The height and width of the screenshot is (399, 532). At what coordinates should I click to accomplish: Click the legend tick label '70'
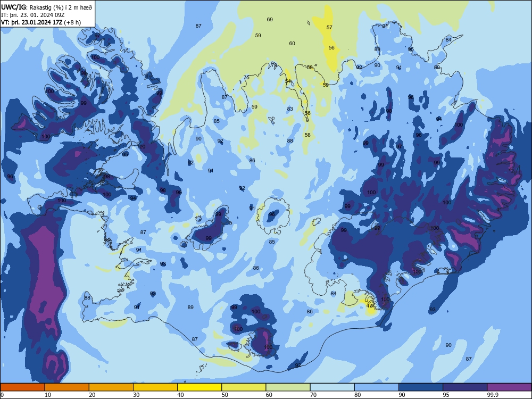[313, 395]
